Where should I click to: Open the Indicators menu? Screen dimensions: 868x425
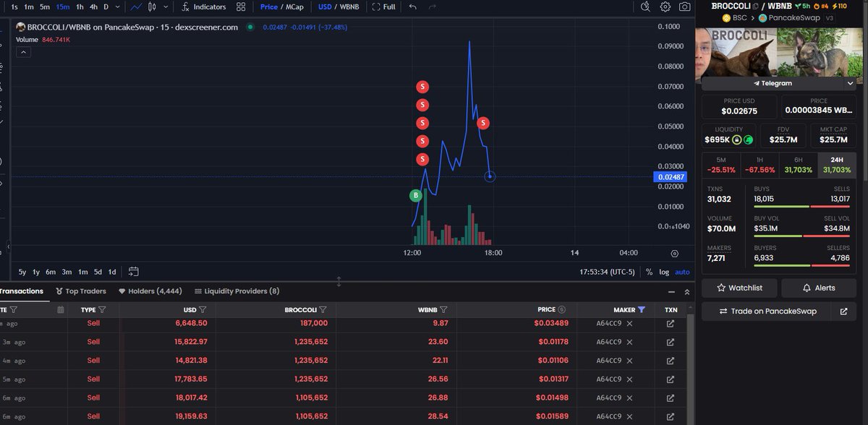(203, 7)
